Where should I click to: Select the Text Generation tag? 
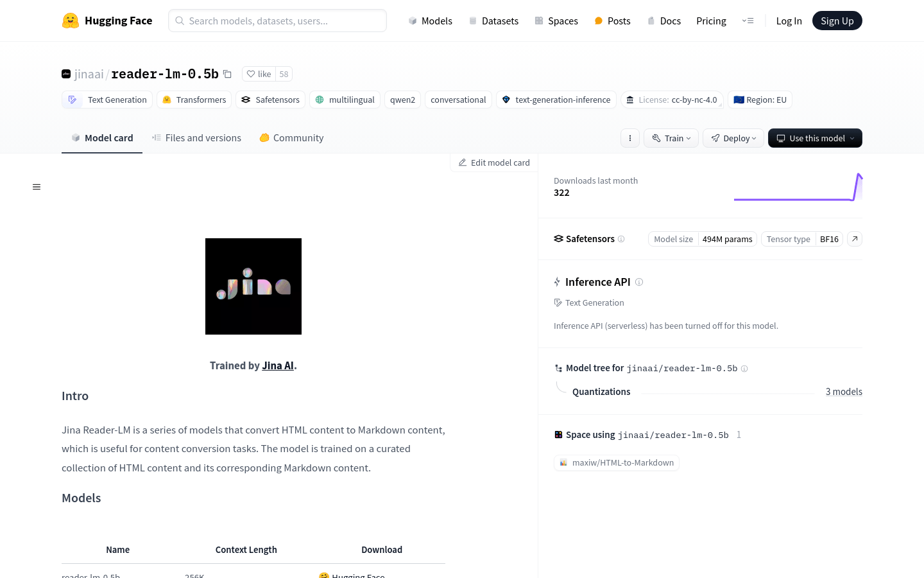click(107, 100)
